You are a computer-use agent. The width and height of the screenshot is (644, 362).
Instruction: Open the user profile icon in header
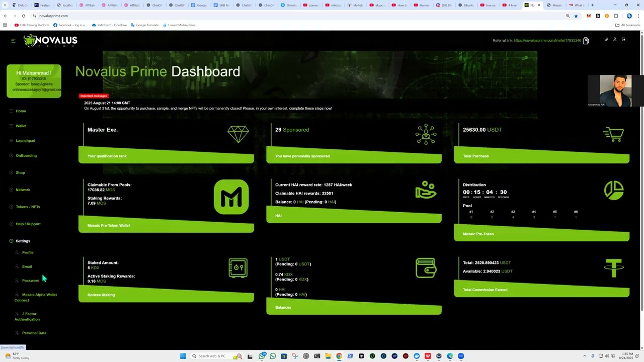[615, 40]
